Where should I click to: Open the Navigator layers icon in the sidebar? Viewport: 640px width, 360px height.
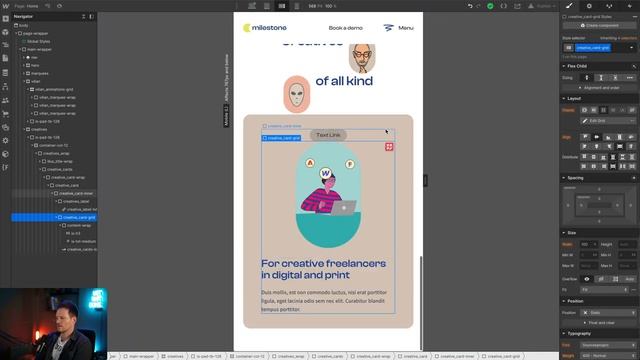click(5, 45)
